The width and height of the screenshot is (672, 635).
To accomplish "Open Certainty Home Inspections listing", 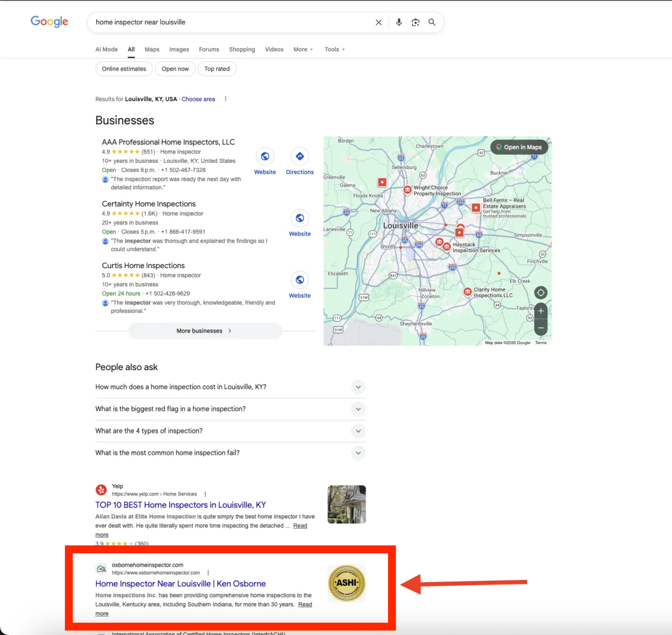I will (x=148, y=204).
